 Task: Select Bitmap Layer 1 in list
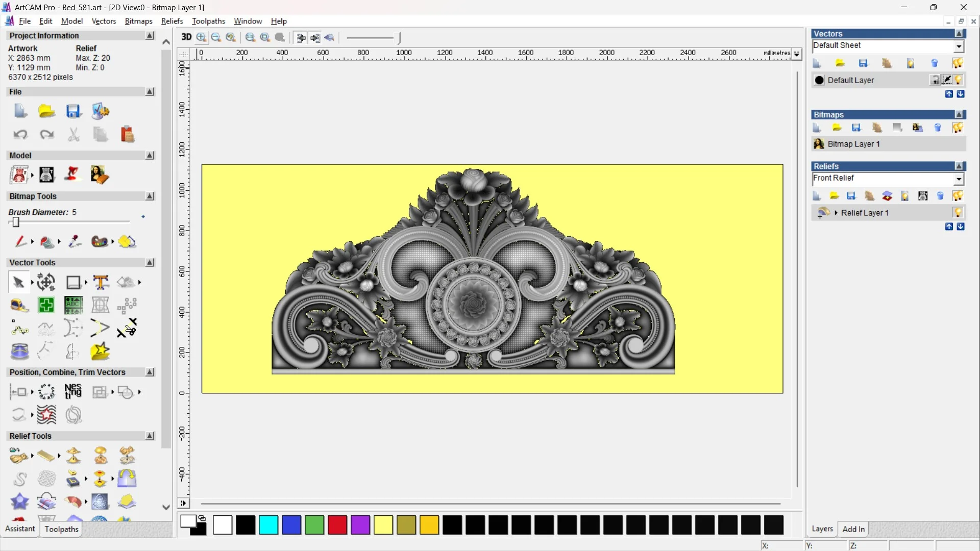[853, 144]
